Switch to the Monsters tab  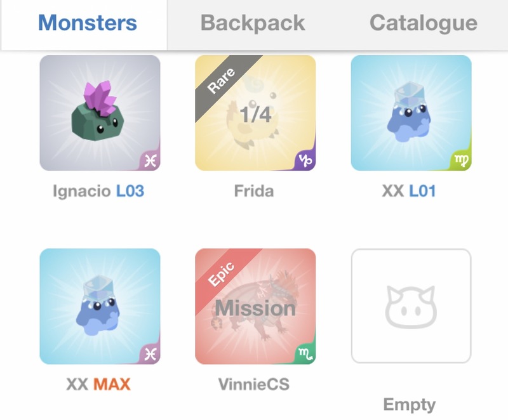88,23
